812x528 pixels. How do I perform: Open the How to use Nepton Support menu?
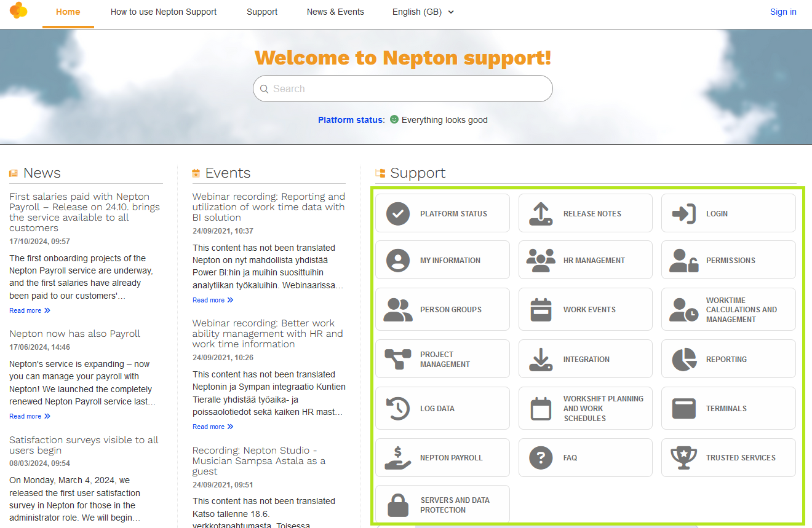click(164, 12)
